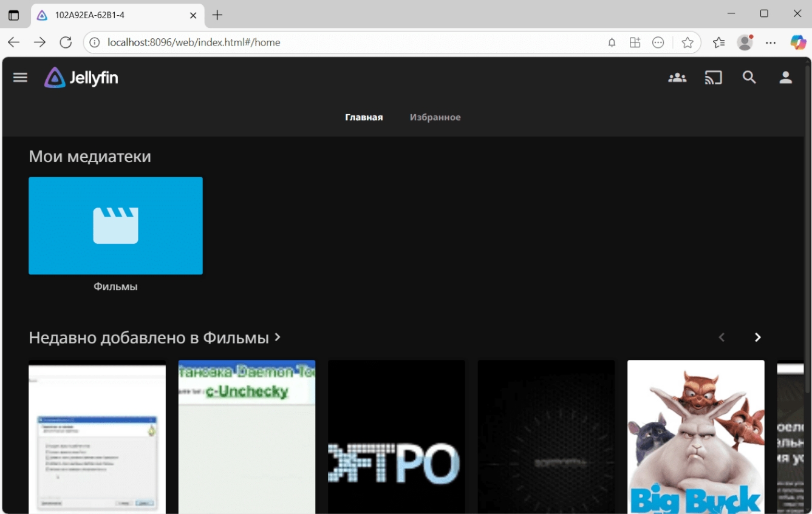Viewport: 812px width, 514px height.
Task: Open the Jellyfin search icon
Action: point(749,78)
